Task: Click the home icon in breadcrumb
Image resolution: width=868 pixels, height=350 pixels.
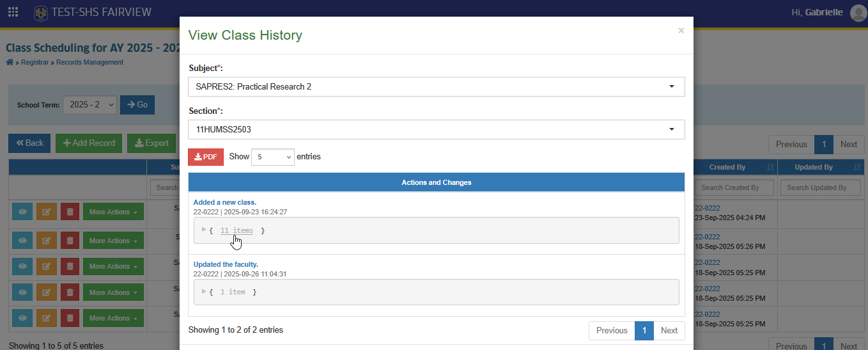Action: point(10,62)
